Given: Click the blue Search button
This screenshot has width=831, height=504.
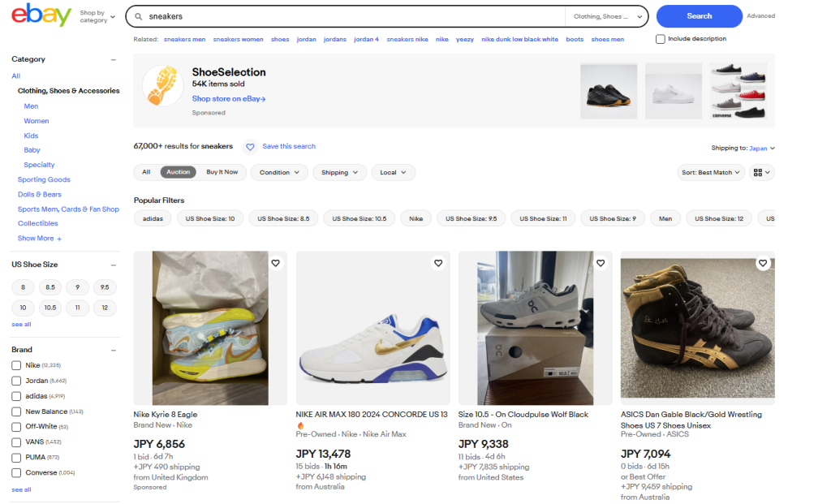Looking at the screenshot, I should 699,16.
